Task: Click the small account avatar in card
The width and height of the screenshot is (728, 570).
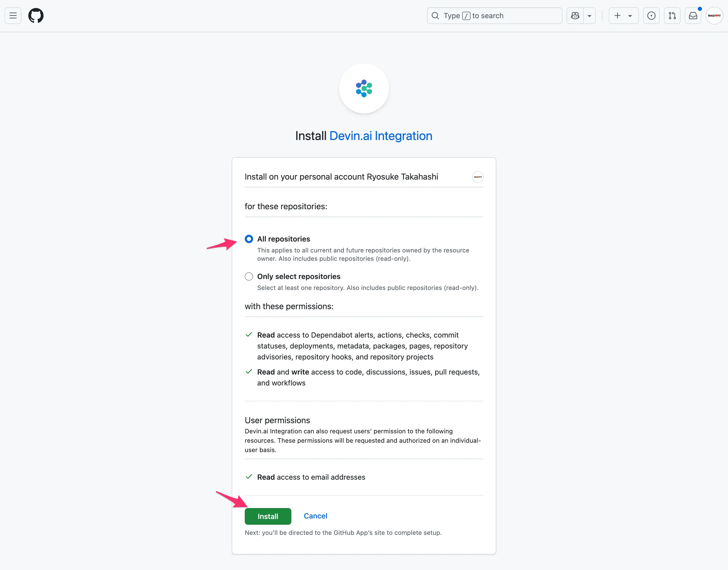Action: tap(478, 177)
